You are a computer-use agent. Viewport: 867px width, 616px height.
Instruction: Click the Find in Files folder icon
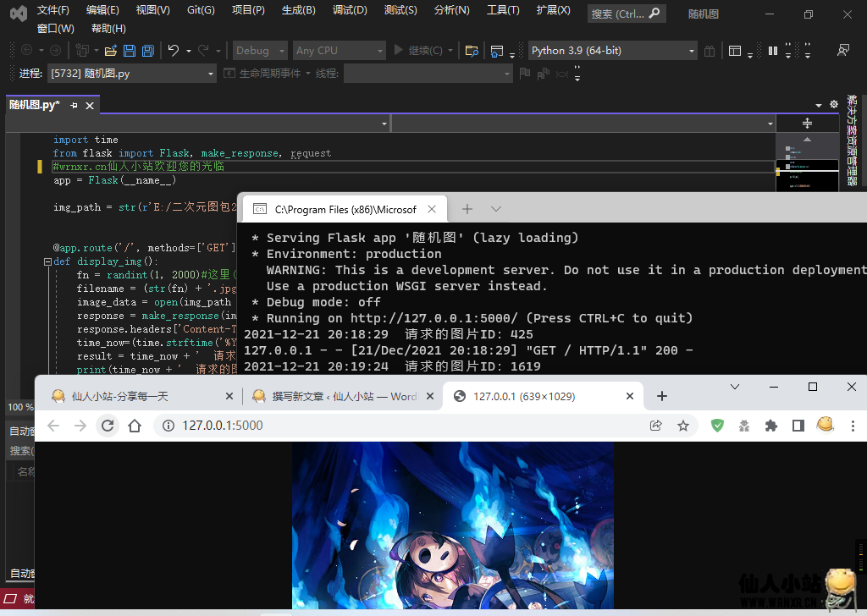click(x=472, y=51)
